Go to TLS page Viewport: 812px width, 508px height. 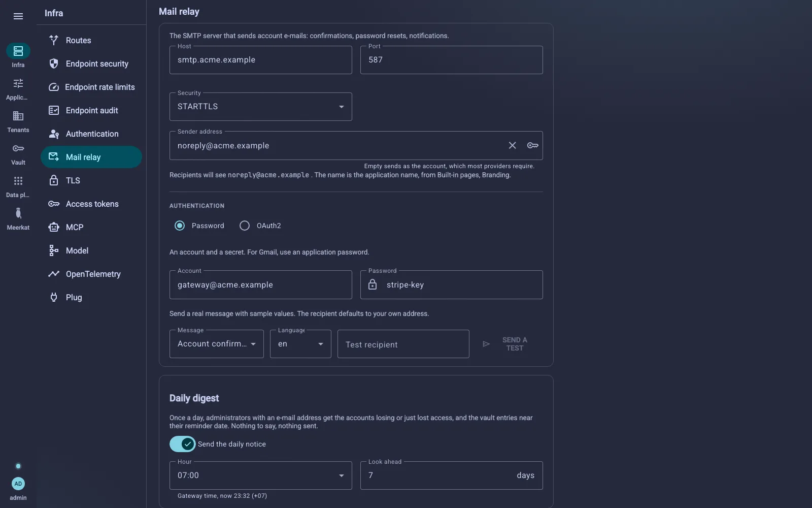[91, 180]
